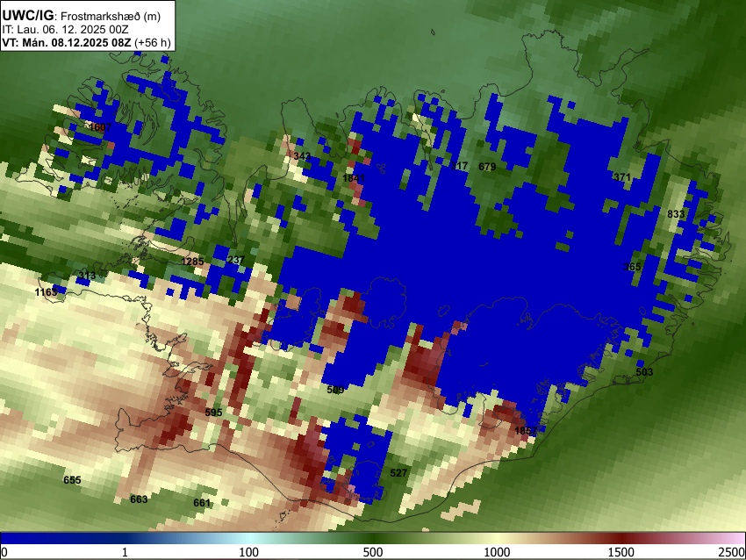Viewport: 746px width, 560px height.
Task: Click the map value 595
Action: 213,413
